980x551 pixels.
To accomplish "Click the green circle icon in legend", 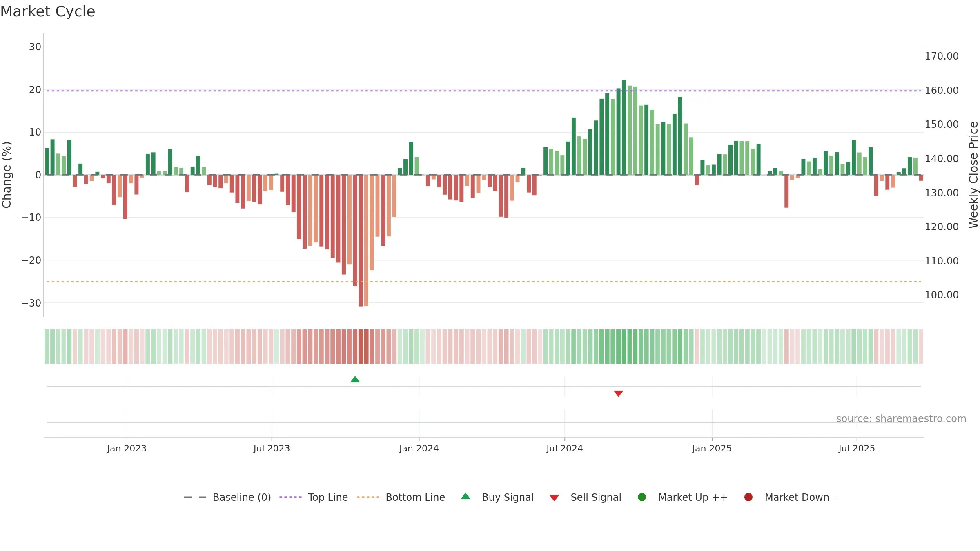I will [642, 497].
